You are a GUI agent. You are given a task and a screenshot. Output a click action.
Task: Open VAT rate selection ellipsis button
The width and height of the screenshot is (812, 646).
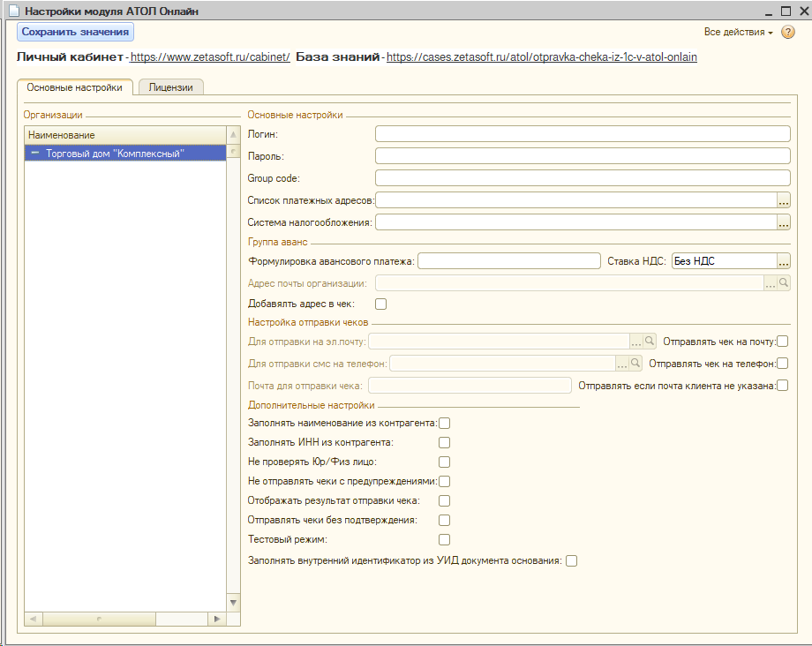[784, 261]
